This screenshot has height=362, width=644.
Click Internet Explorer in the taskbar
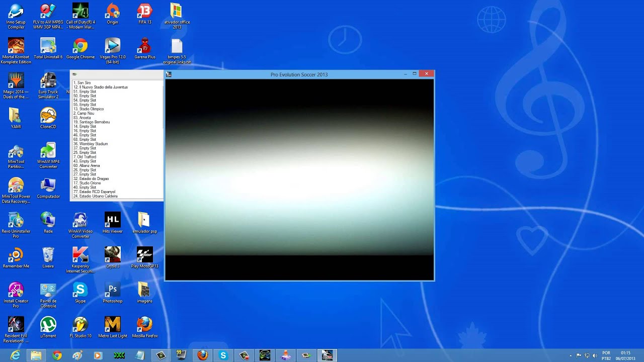16,355
